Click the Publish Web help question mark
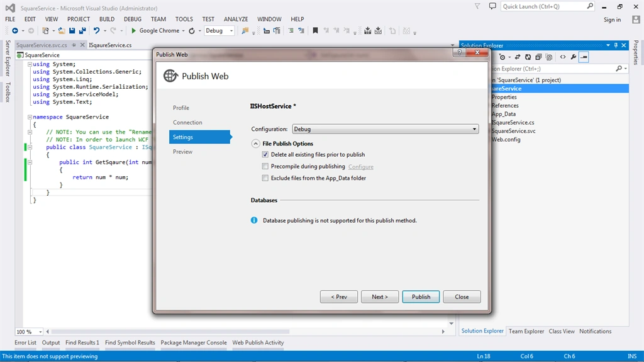The image size is (644, 362). click(460, 53)
